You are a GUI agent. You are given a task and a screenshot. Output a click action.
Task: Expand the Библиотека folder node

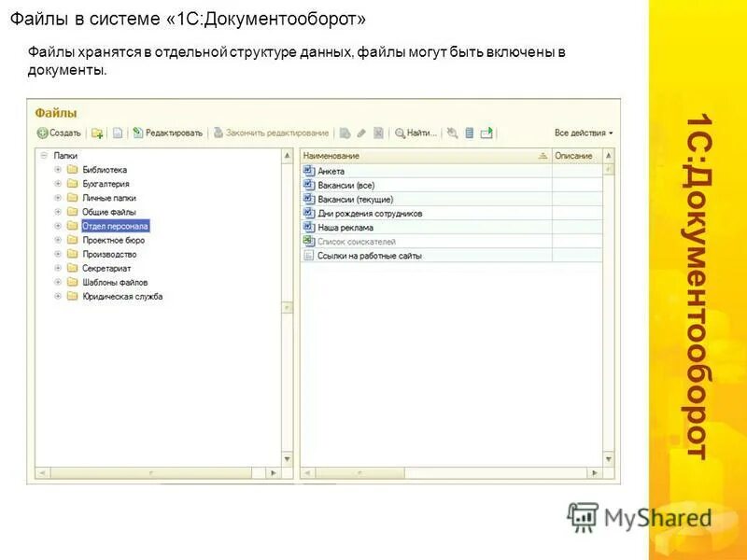tap(56, 170)
